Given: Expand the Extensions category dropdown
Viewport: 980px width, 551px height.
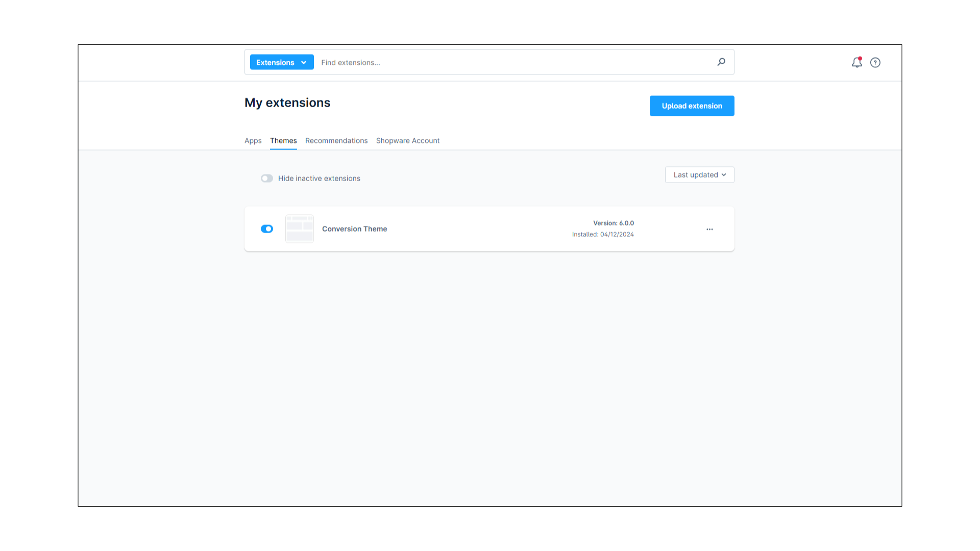Looking at the screenshot, I should click(281, 62).
